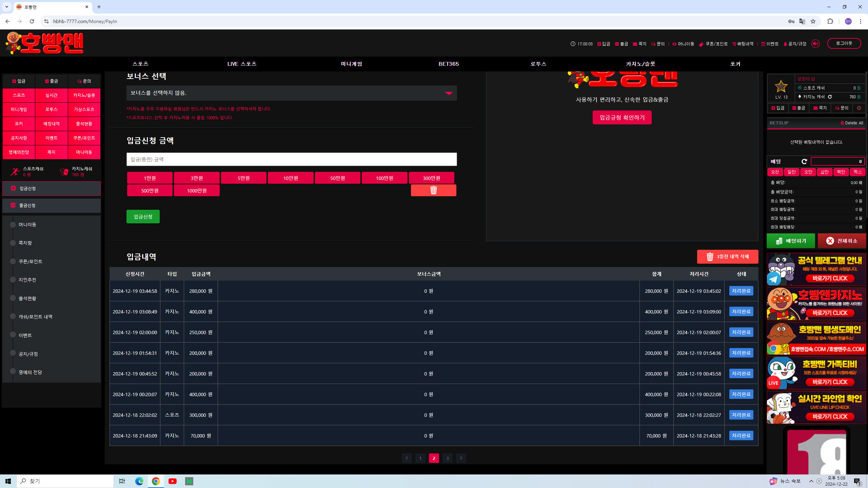Open YouTube from the Windows taskbar
868x488 pixels.
(x=172, y=481)
